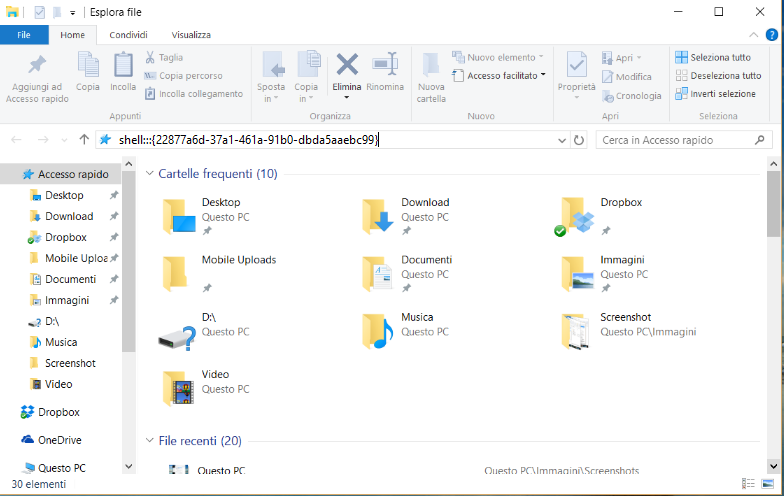The height and width of the screenshot is (496, 784).
Task: Open the Proprietà icon
Action: [x=576, y=66]
